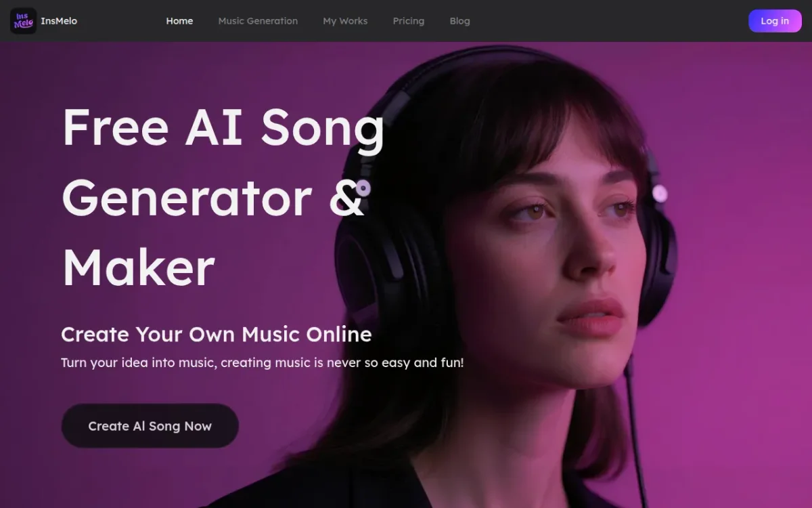Click the Create Your Own Music Online subheading
The width and height of the screenshot is (812, 508).
217,334
